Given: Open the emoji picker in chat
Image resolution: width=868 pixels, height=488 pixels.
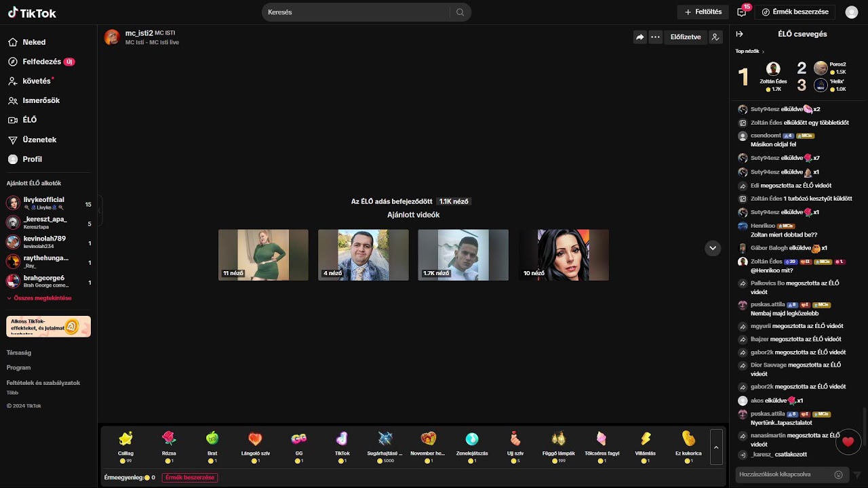Looking at the screenshot, I should coord(839,474).
